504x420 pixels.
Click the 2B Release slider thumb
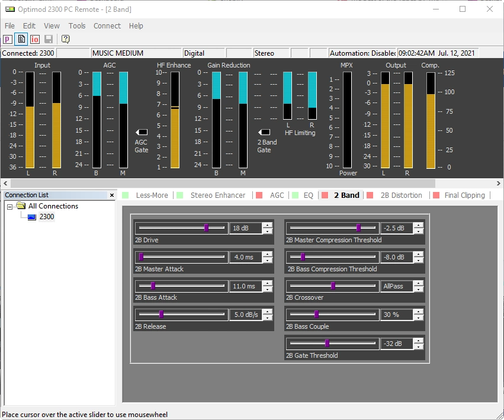pyautogui.click(x=161, y=314)
